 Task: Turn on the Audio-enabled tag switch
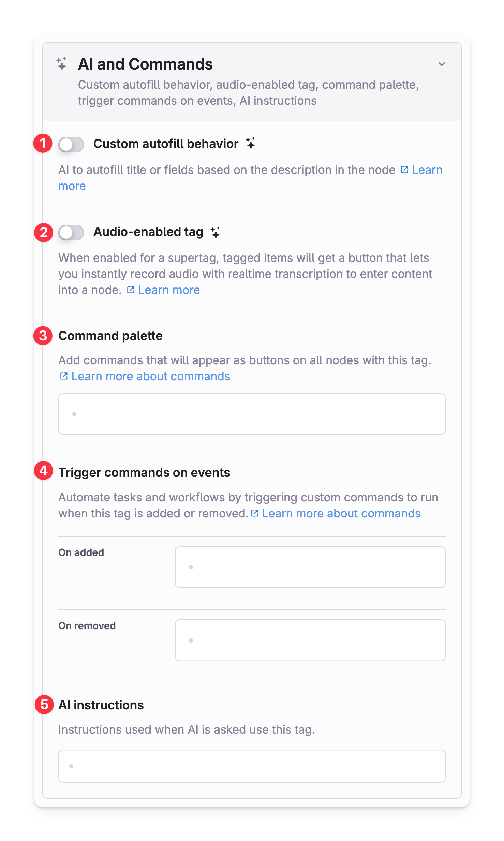click(x=71, y=233)
